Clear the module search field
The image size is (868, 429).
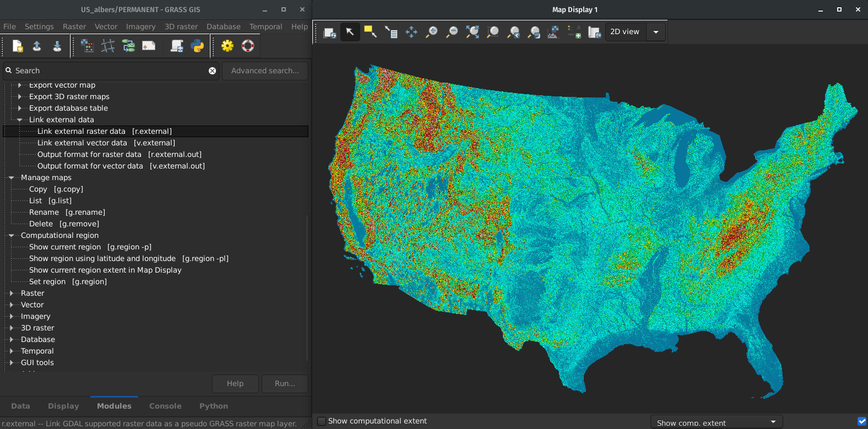pos(212,71)
